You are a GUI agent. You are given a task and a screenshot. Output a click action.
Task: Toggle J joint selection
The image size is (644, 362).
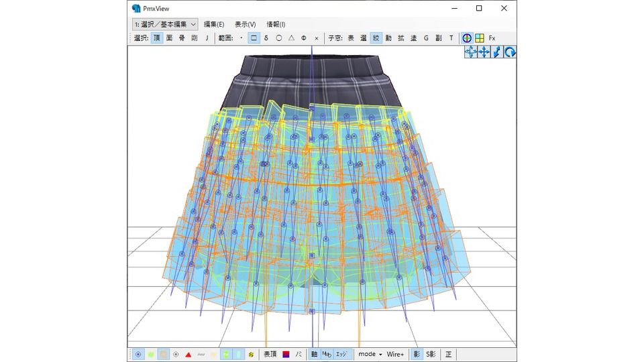207,38
